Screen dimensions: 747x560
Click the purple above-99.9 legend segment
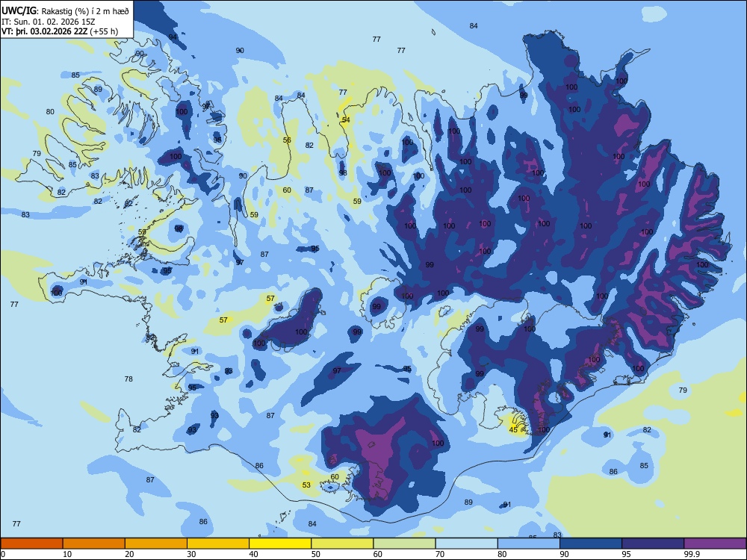[x=715, y=544]
